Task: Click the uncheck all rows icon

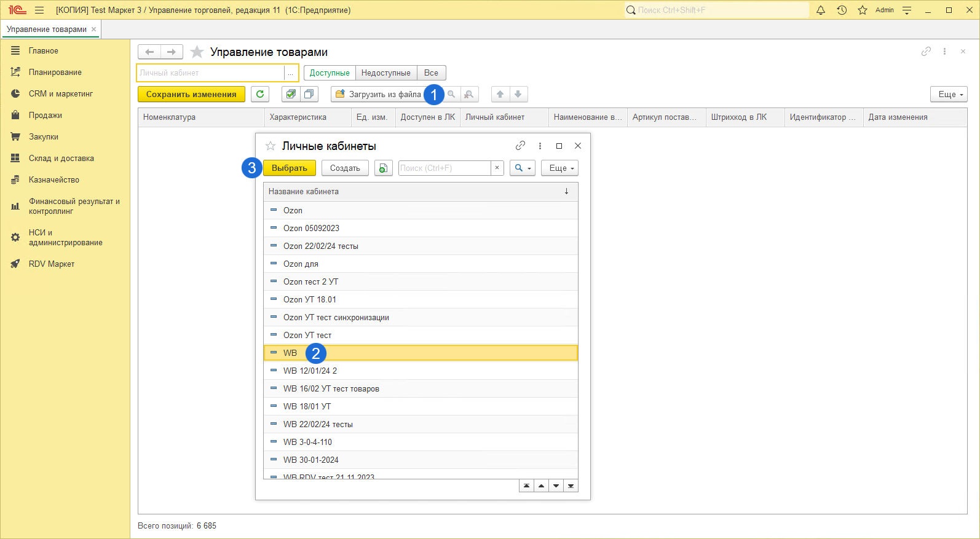Action: click(x=309, y=94)
